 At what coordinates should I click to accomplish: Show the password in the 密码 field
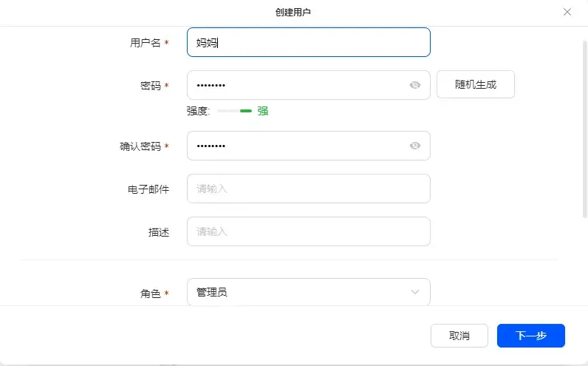tap(415, 85)
